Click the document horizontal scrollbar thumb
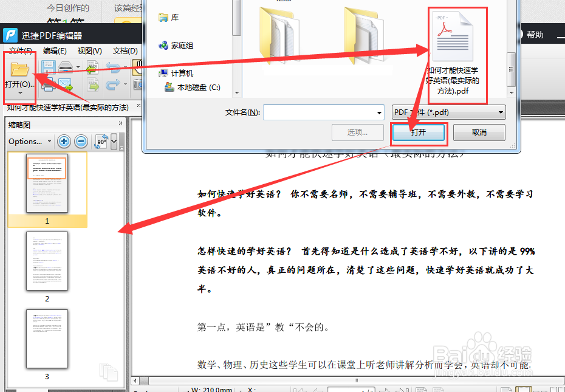565x392 pixels. tap(356, 380)
